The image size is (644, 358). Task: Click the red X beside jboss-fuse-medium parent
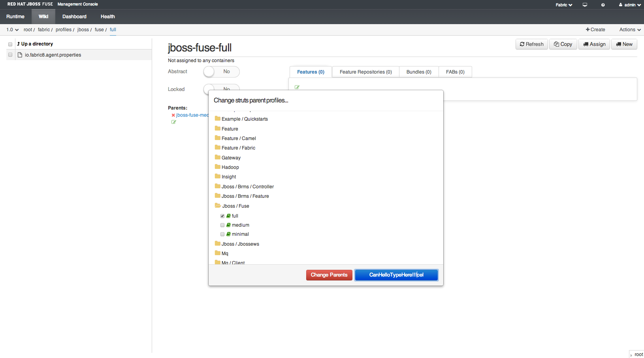[x=173, y=115]
